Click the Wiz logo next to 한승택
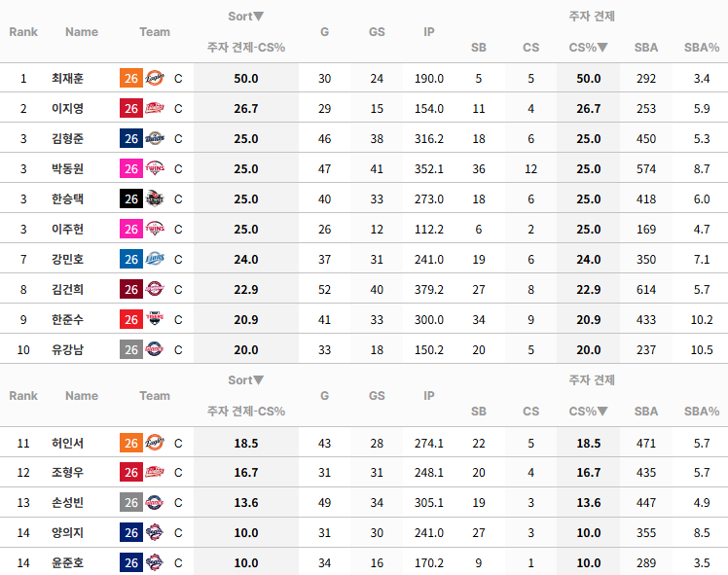Image resolution: width=728 pixels, height=575 pixels. (x=155, y=198)
